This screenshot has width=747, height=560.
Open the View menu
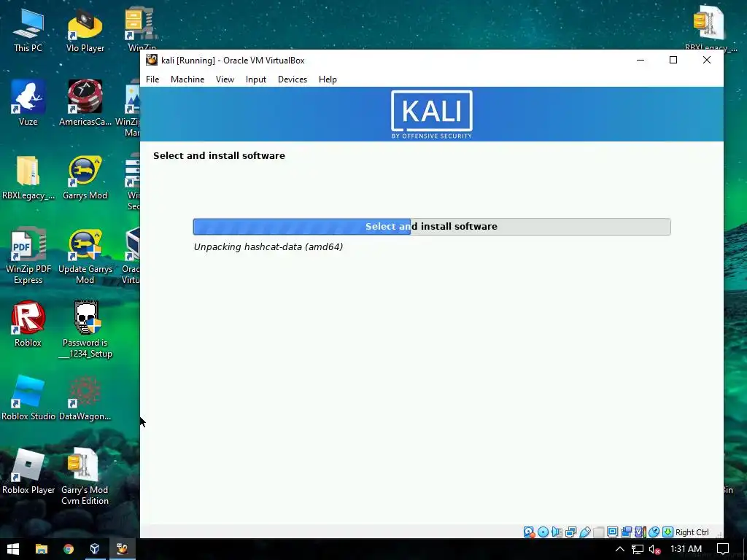[x=225, y=79]
